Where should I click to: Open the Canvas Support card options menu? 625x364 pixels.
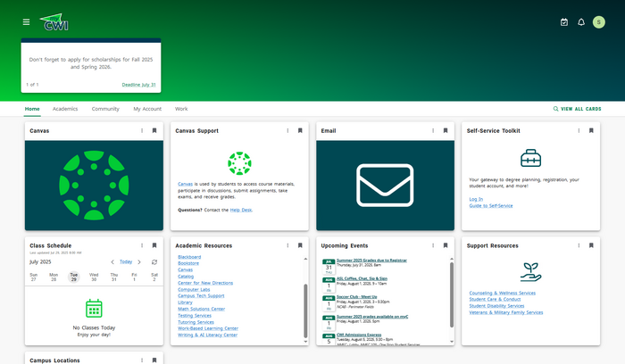287,131
